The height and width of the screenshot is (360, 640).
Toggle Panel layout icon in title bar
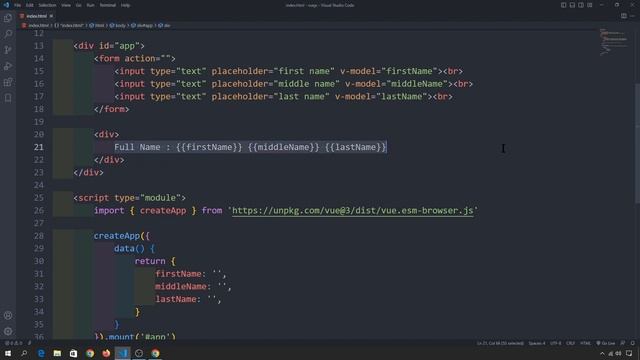572,5
